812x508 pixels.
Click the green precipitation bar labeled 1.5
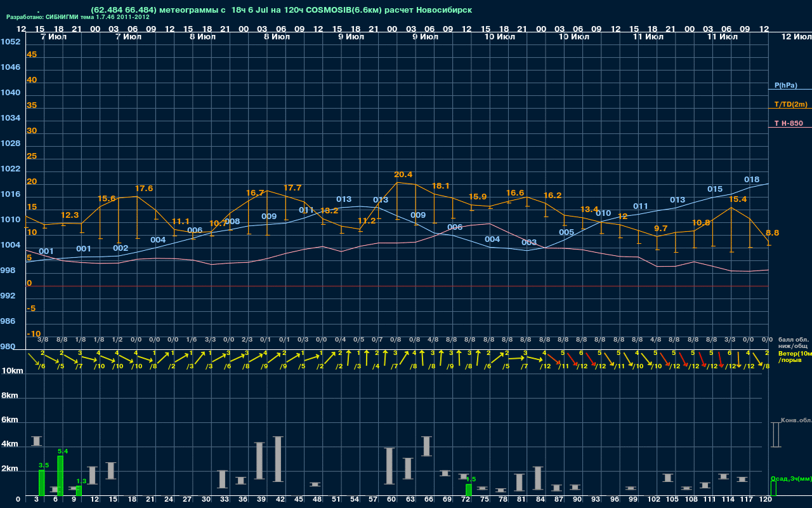tap(469, 490)
